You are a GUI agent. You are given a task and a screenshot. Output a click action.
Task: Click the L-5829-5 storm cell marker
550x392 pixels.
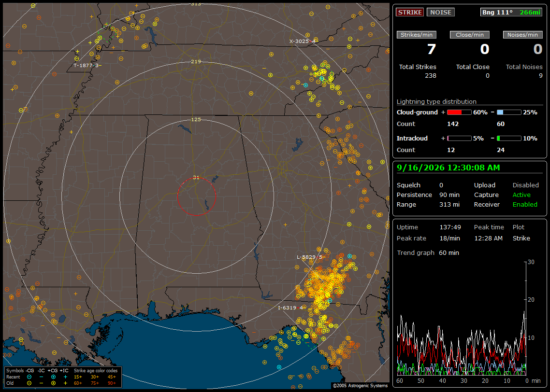[x=309, y=257]
